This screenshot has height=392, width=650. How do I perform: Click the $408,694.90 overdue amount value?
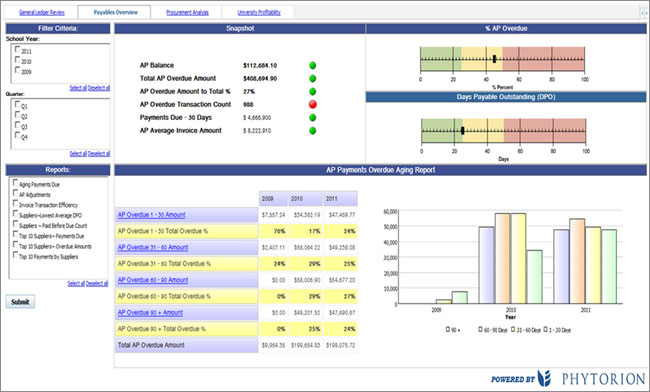[x=260, y=78]
